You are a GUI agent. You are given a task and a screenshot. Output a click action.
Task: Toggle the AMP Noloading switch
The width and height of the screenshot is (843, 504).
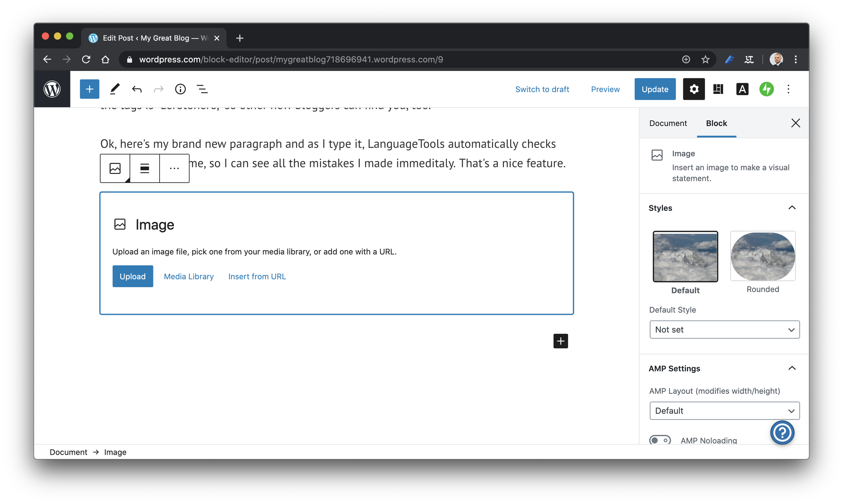[660, 440]
